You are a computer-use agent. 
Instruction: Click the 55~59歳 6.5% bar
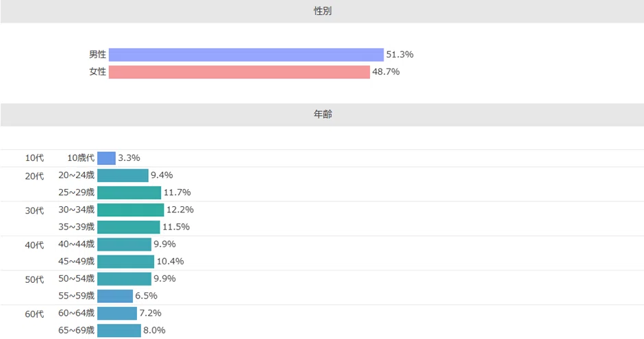(x=115, y=296)
